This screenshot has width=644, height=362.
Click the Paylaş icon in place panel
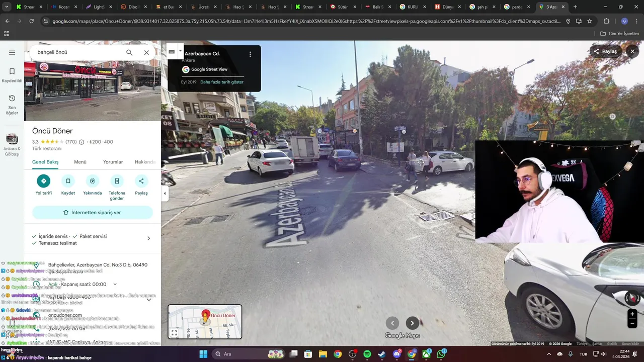click(141, 181)
